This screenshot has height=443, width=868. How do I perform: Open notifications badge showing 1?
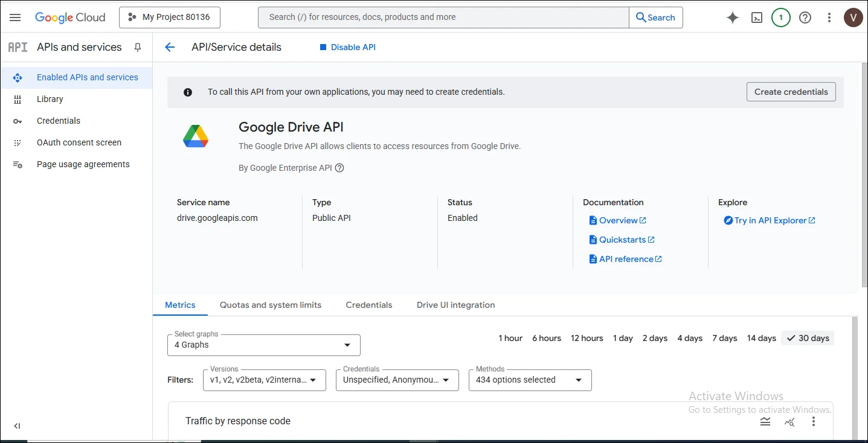[781, 18]
